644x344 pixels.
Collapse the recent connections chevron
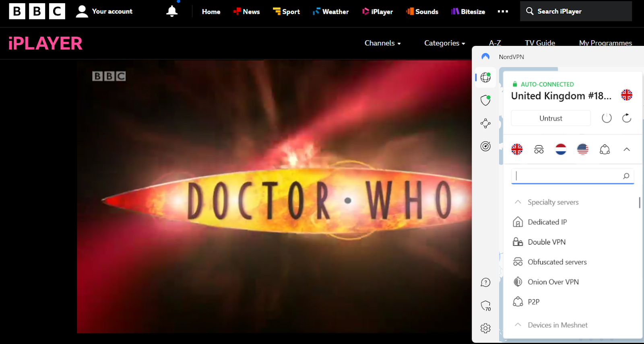[x=627, y=149]
